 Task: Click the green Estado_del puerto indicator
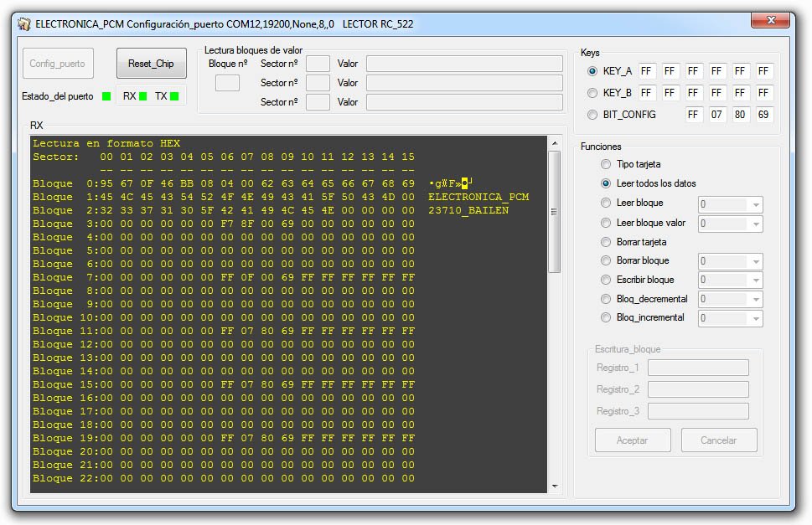click(106, 96)
